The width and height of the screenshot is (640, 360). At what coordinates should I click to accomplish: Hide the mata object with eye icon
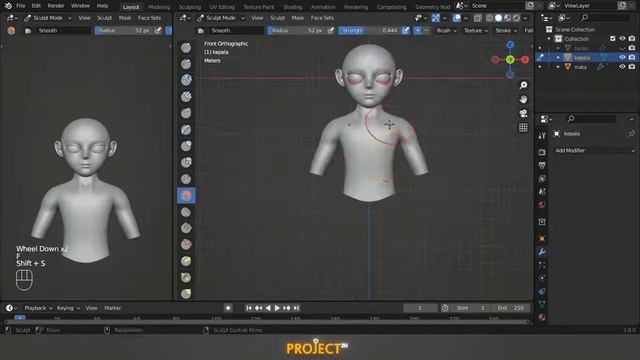pyautogui.click(x=622, y=67)
